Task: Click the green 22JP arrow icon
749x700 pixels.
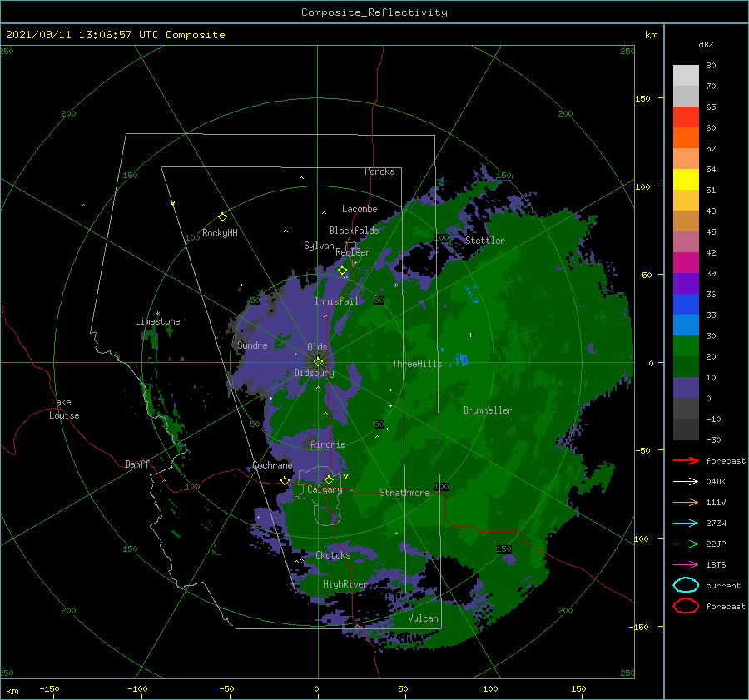Action: coord(686,544)
